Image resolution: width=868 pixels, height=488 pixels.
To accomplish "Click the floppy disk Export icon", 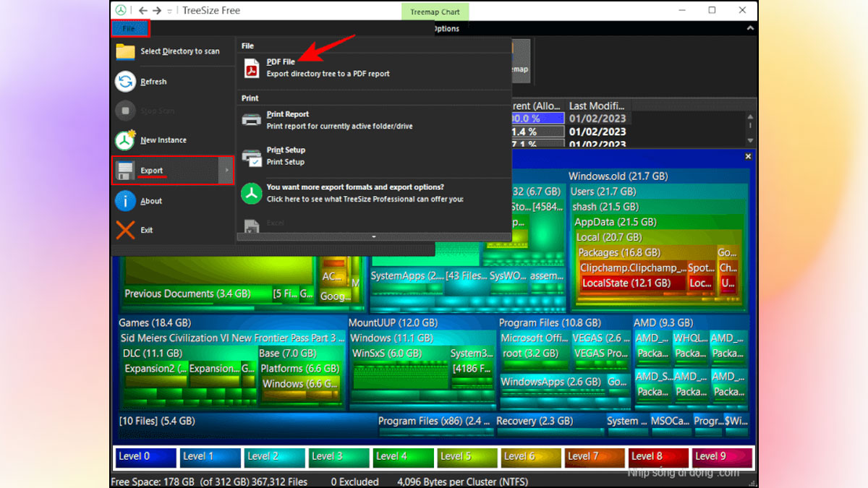I will pyautogui.click(x=126, y=171).
